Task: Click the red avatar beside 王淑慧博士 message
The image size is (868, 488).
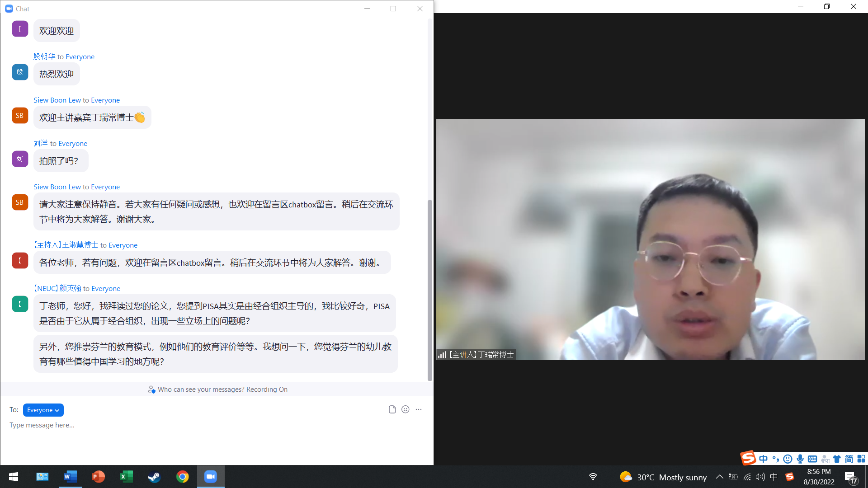Action: coord(20,261)
